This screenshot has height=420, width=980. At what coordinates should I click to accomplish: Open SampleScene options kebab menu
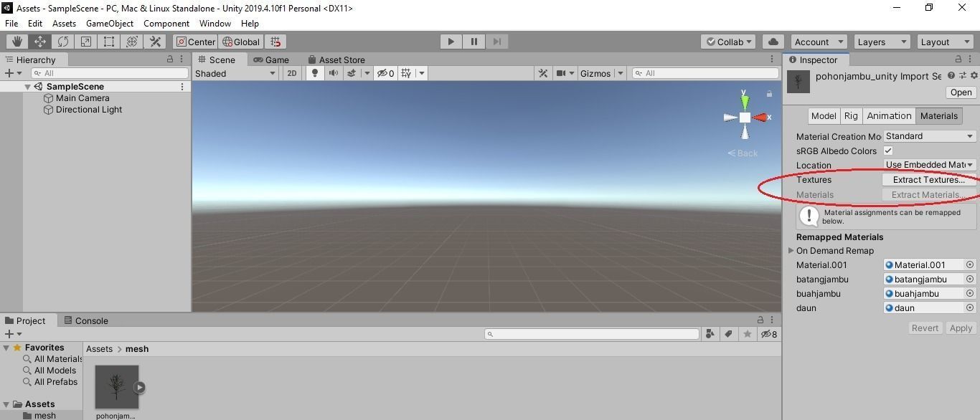click(182, 87)
